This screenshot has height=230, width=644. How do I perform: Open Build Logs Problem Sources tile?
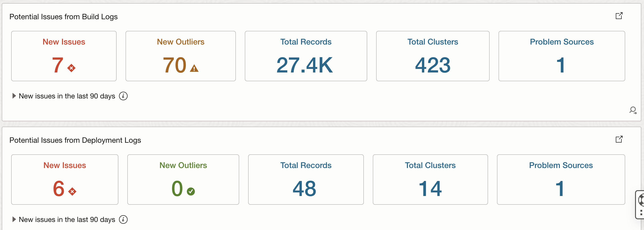(x=561, y=56)
